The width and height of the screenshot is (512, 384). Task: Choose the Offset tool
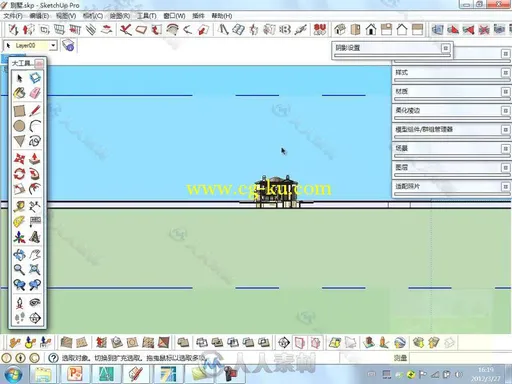tap(35, 189)
